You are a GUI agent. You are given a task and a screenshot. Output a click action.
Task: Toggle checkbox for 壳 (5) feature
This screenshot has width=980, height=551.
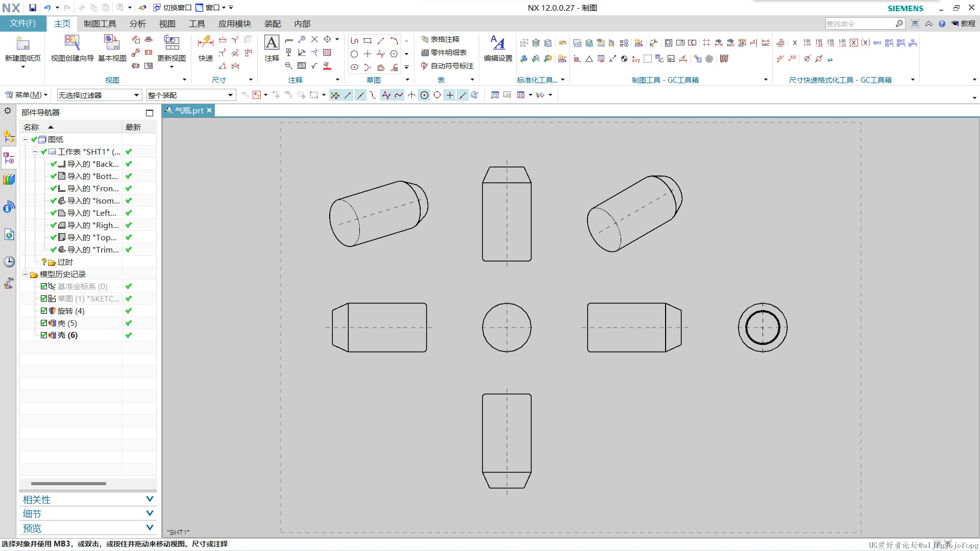[x=44, y=323]
